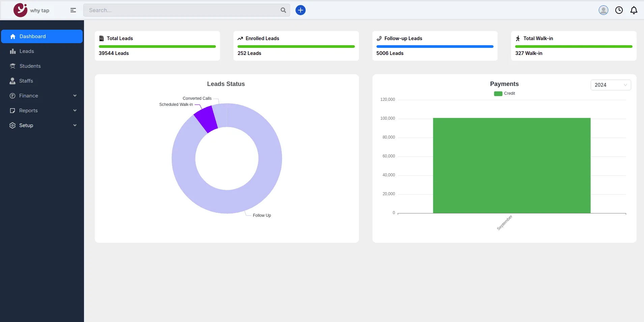The width and height of the screenshot is (644, 322).
Task: Select the Dashboard sidebar item
Action: 42,36
